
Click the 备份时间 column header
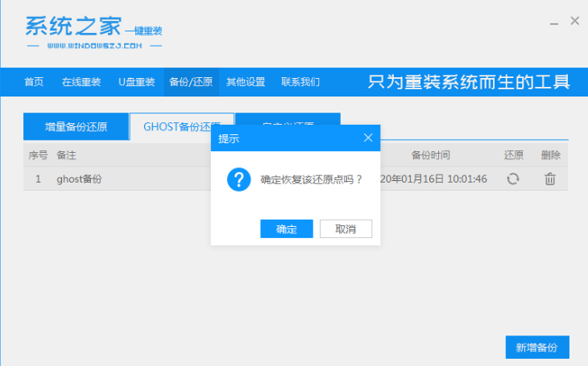click(x=430, y=154)
